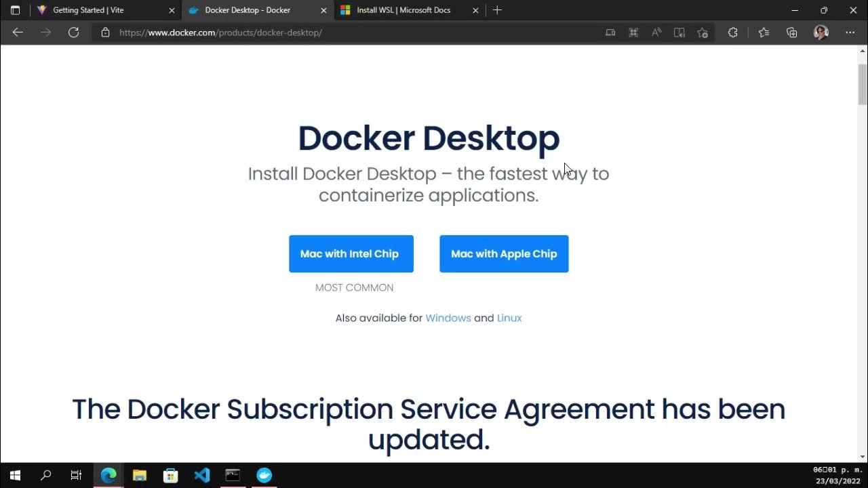Open Windows taskbar search
This screenshot has width=868, height=488.
coord(45,475)
